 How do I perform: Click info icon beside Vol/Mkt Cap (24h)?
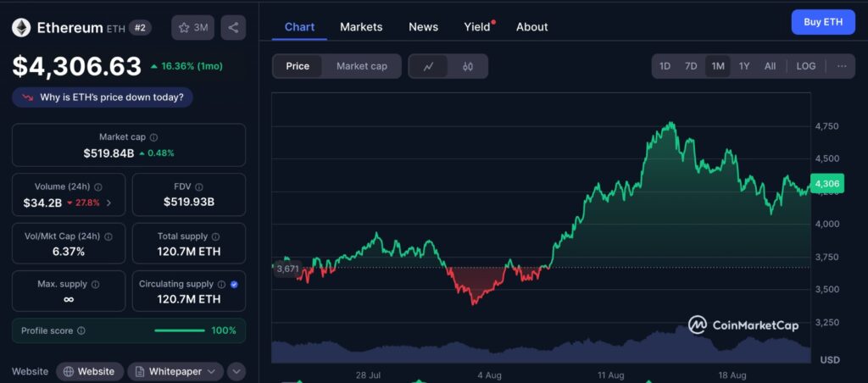click(108, 236)
